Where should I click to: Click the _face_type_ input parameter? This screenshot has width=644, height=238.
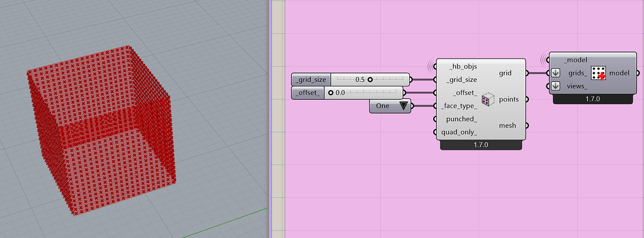[x=459, y=106]
